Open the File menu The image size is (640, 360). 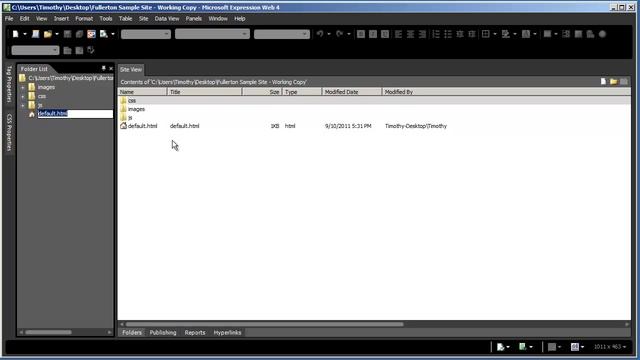pyautogui.click(x=9, y=19)
